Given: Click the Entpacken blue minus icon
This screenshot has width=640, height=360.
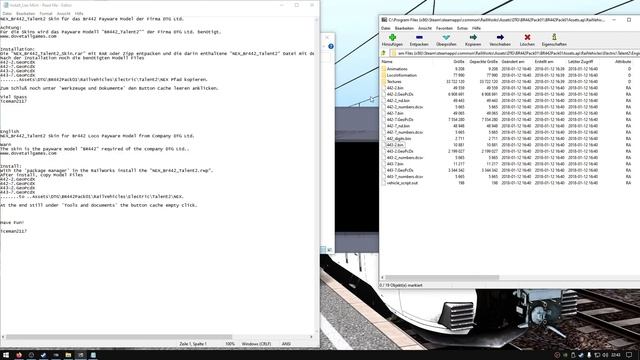Looking at the screenshot, I should (x=419, y=38).
